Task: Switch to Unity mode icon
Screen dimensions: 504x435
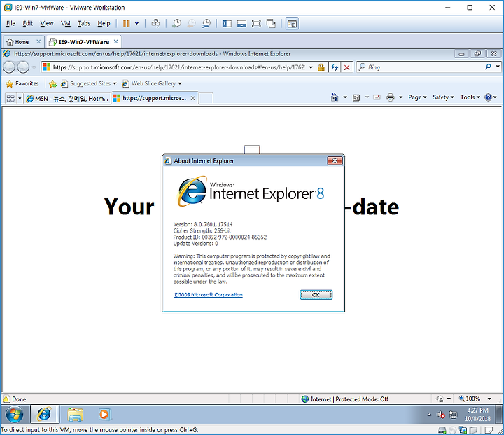Action: point(272,24)
